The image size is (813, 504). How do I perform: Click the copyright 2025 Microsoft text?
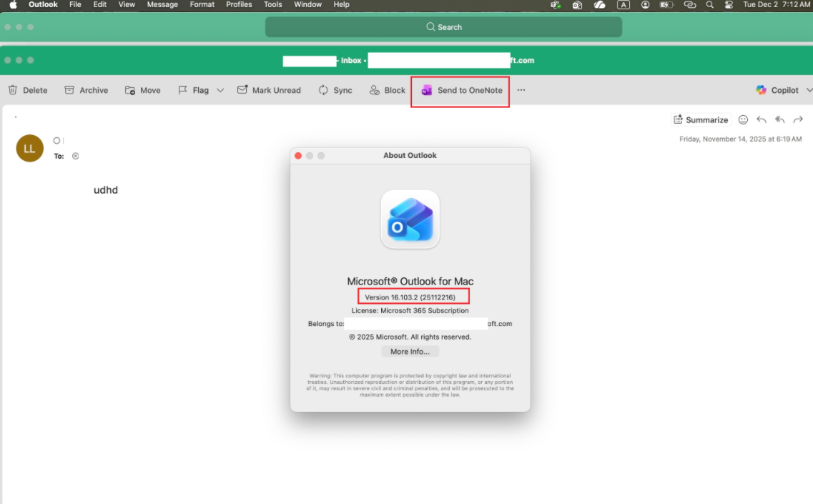pyautogui.click(x=410, y=337)
